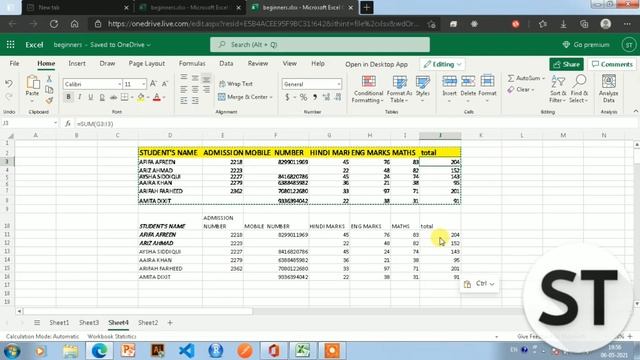Toggle Wrap Text
Image resolution: width=640 pixels, height=360 pixels.
point(236,84)
